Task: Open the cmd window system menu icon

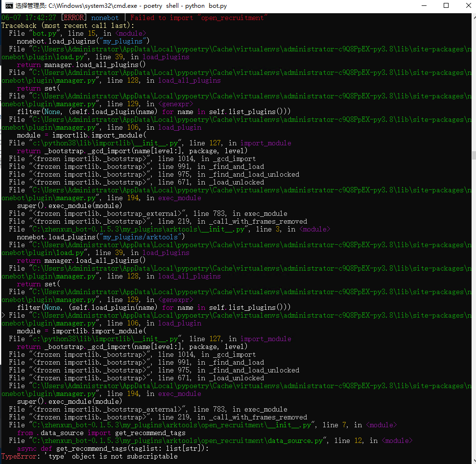Action: [x=9, y=6]
